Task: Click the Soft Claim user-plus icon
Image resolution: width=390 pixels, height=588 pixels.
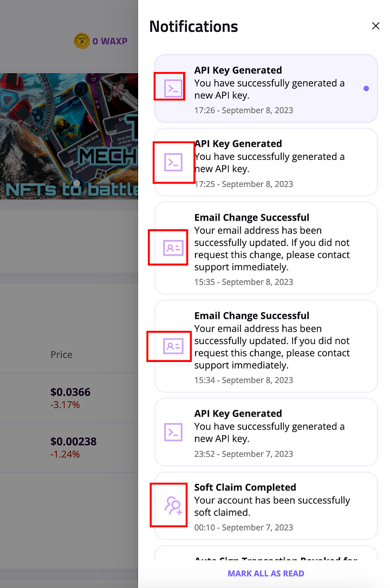Action: click(x=173, y=506)
